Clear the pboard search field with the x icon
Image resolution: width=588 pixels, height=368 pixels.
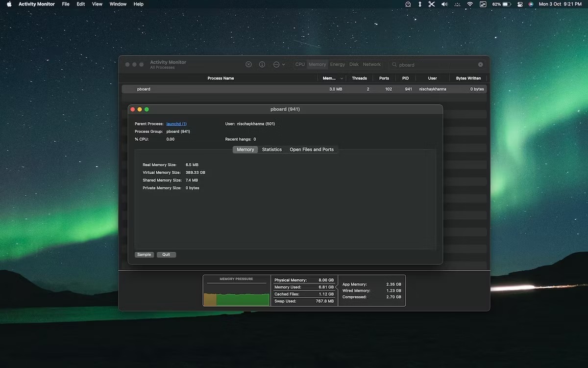[480, 64]
